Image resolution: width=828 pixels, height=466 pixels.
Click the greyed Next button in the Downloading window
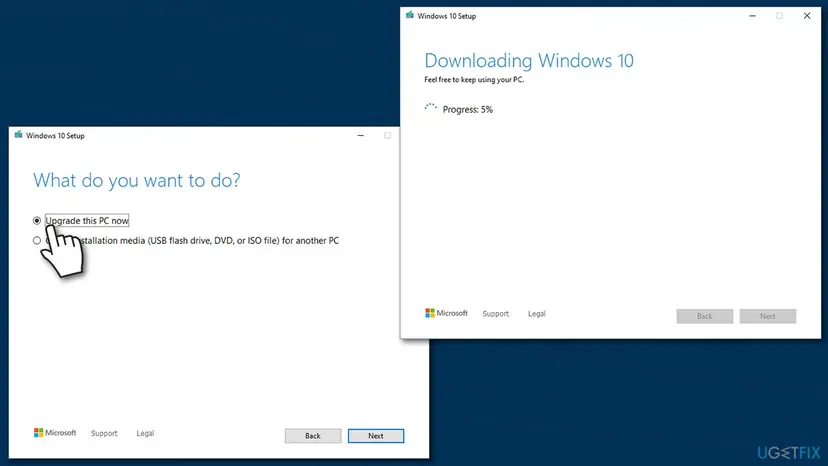pos(767,316)
